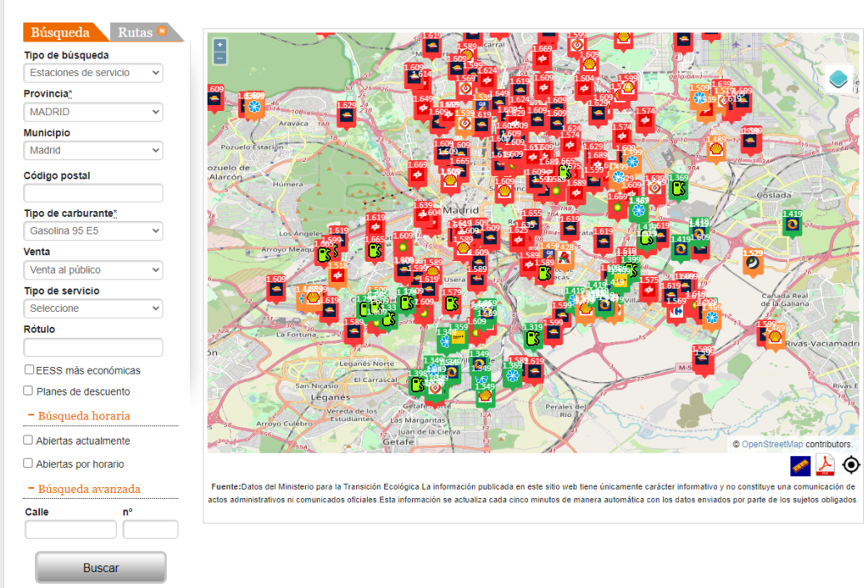Viewport: 868px width, 588px height.
Task: Export the results as PDF
Action: (x=825, y=465)
